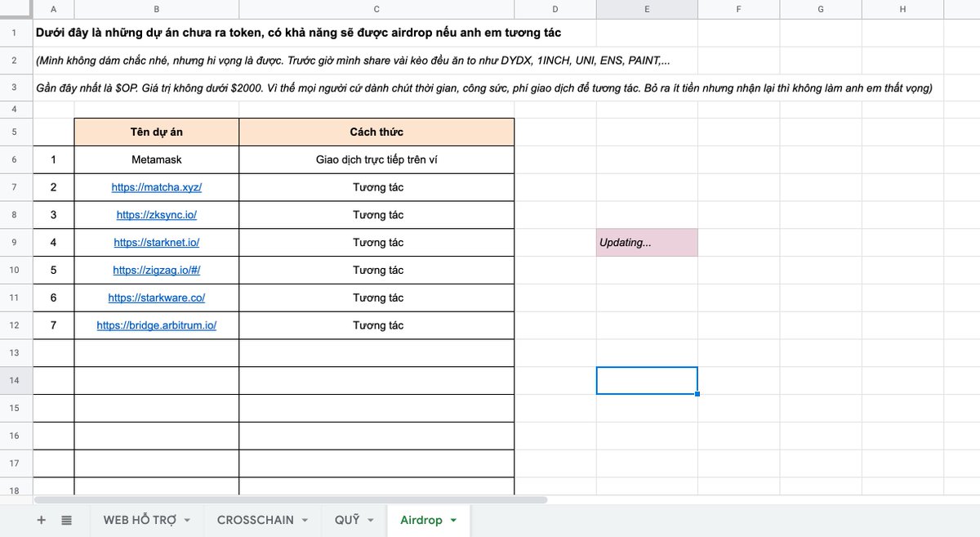Image resolution: width=980 pixels, height=537 pixels.
Task: Open the Airdrop tab dropdown arrow
Action: pos(453,521)
